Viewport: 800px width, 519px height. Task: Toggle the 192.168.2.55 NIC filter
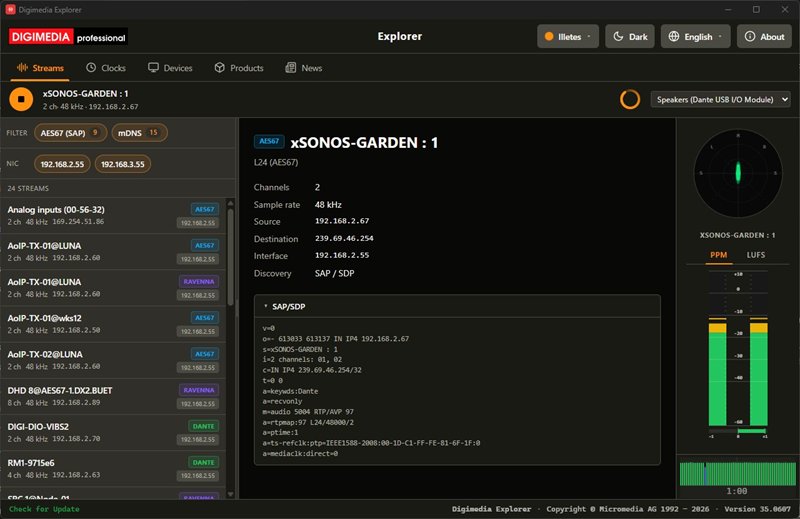(x=62, y=164)
